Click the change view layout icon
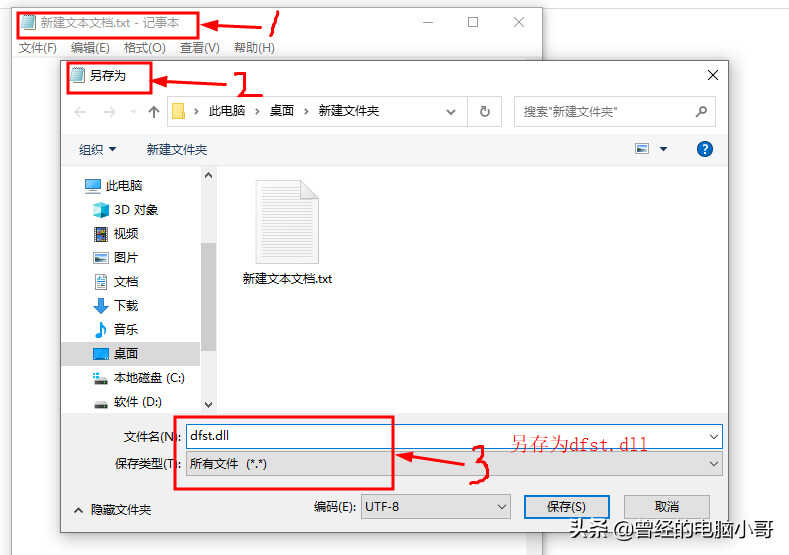Image resolution: width=789 pixels, height=555 pixels. tap(642, 149)
